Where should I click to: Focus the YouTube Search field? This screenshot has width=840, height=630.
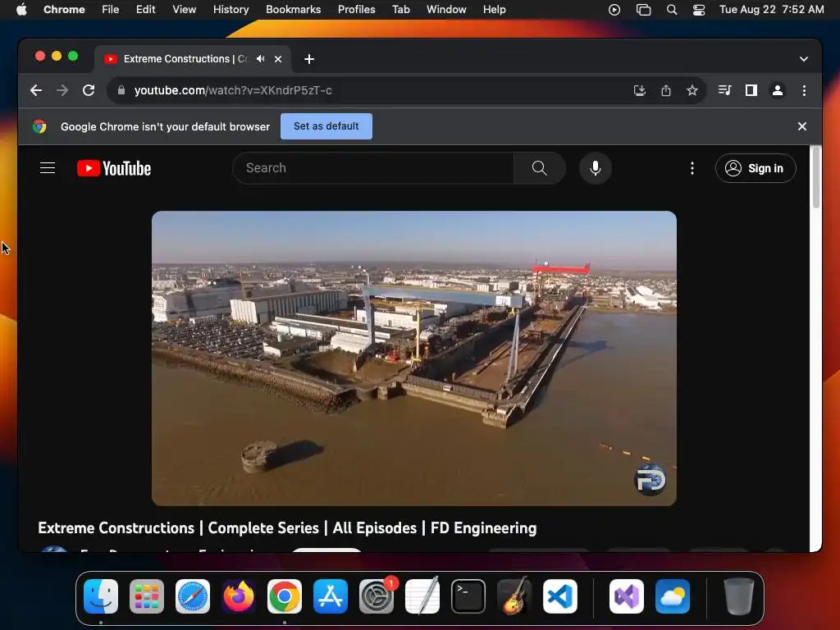(x=373, y=168)
